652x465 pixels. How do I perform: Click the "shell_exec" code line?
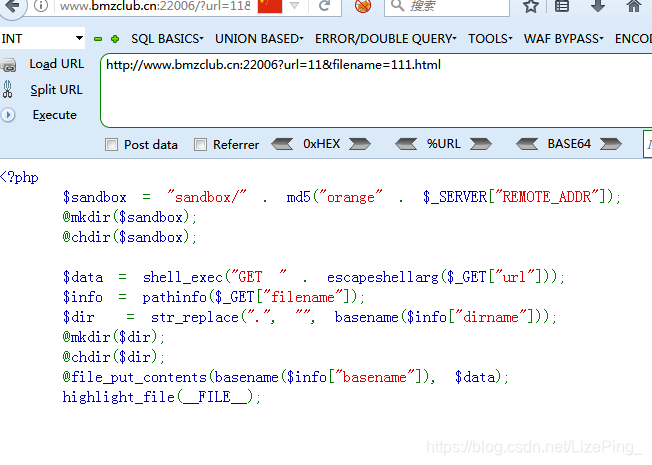coord(314,277)
